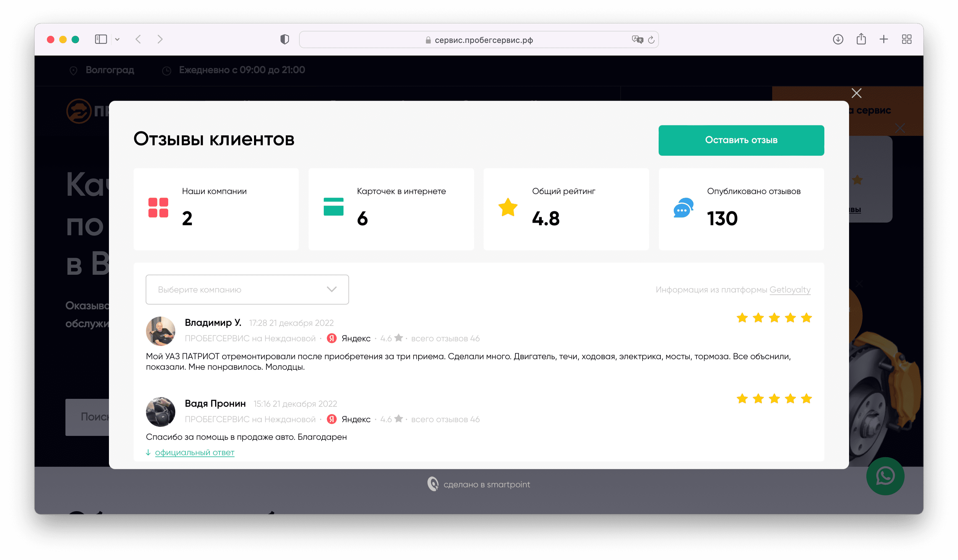Go back with the back arrow
The width and height of the screenshot is (958, 560).
coord(138,40)
